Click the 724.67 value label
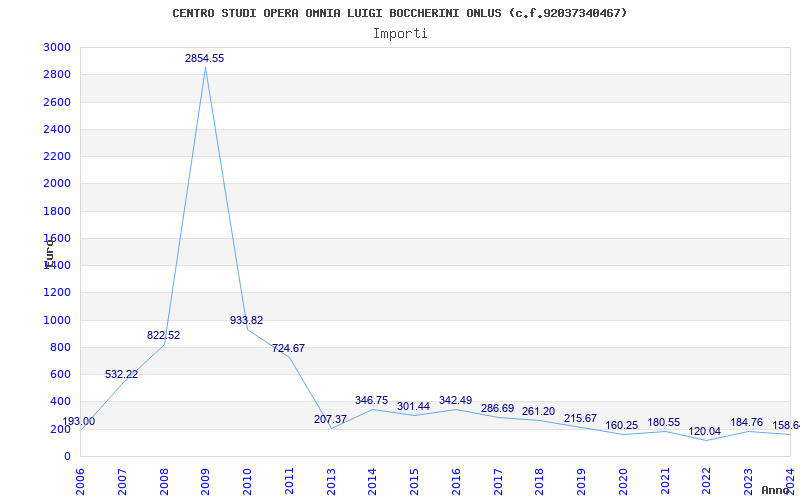800x500 pixels. point(288,348)
